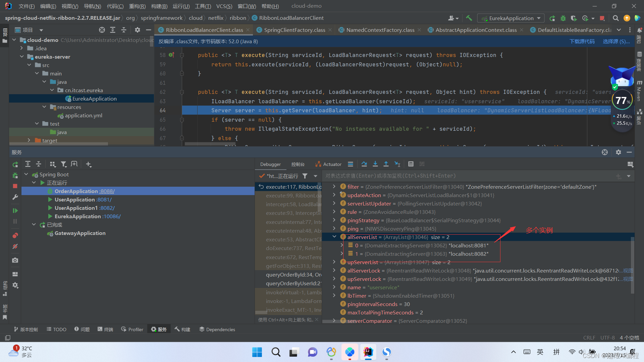Run with coverage using the shield icon
This screenshot has width=644, height=362.
tap(574, 18)
